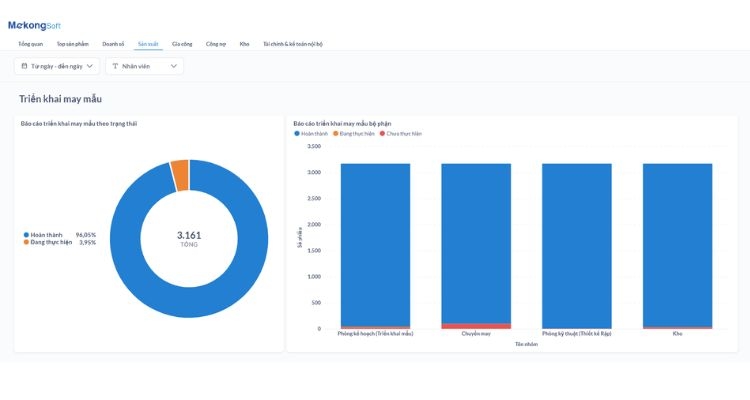
Task: Click the Chuyền may bar in chart
Action: pyautogui.click(x=476, y=245)
